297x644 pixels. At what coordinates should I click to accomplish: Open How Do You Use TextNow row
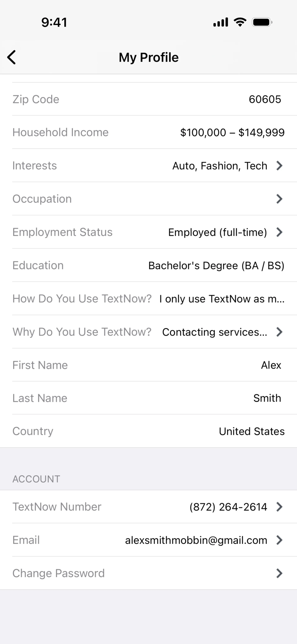148,298
